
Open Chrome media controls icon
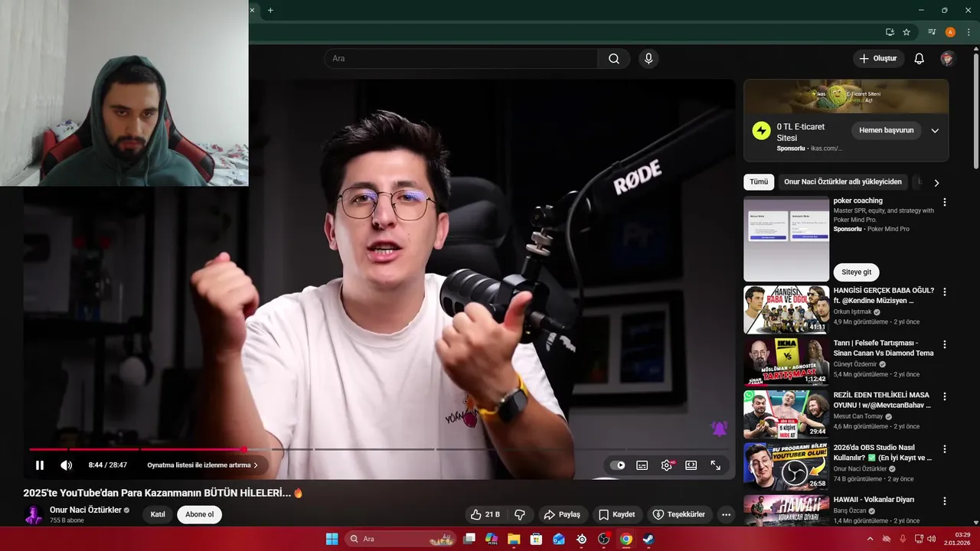click(932, 32)
